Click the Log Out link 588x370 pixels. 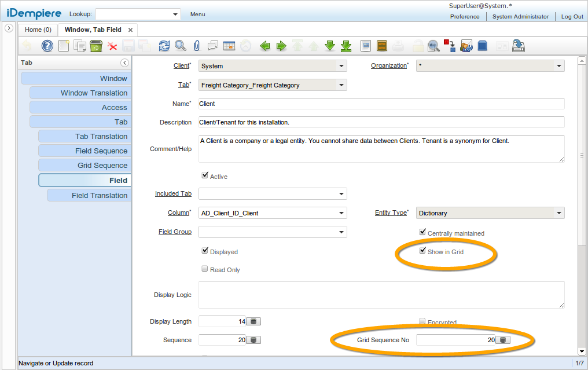[572, 17]
